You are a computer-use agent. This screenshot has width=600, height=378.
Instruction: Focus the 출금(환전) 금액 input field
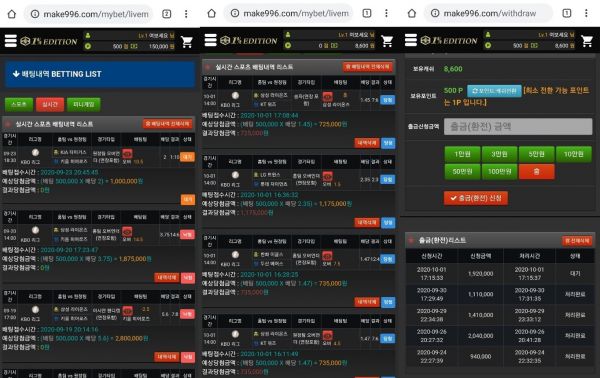(518, 127)
